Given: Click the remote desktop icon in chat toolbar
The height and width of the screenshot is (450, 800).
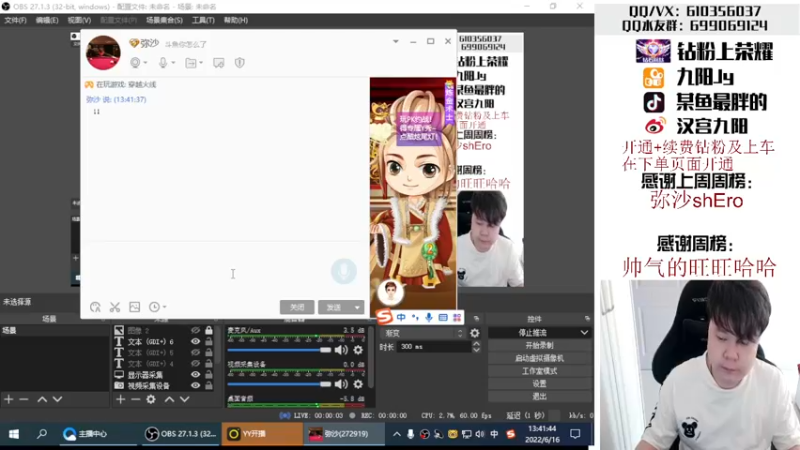Looking at the screenshot, I should pos(218,63).
